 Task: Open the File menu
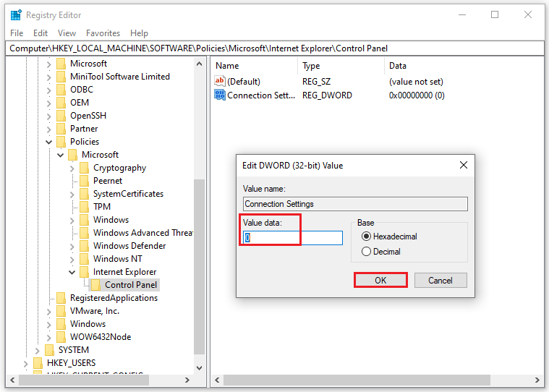tap(17, 33)
